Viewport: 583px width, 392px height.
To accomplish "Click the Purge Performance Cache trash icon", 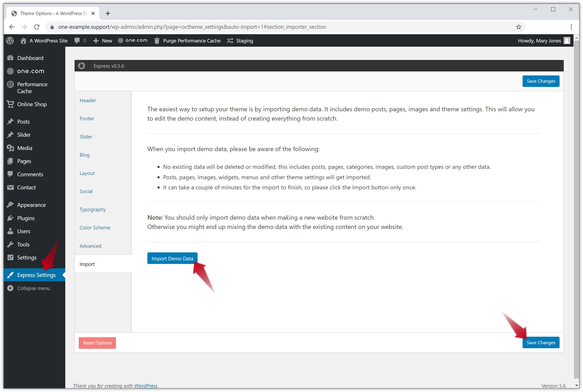I will coord(157,40).
